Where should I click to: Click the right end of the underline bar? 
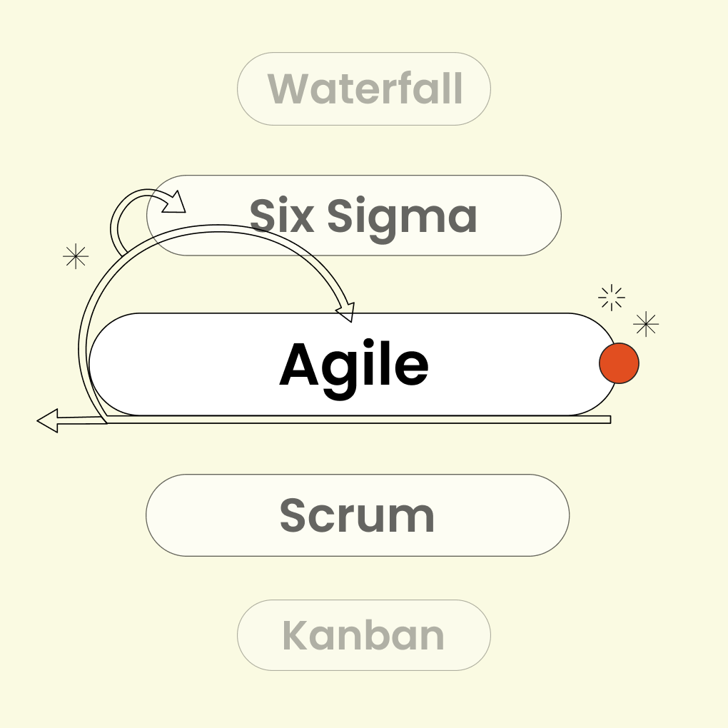click(608, 420)
